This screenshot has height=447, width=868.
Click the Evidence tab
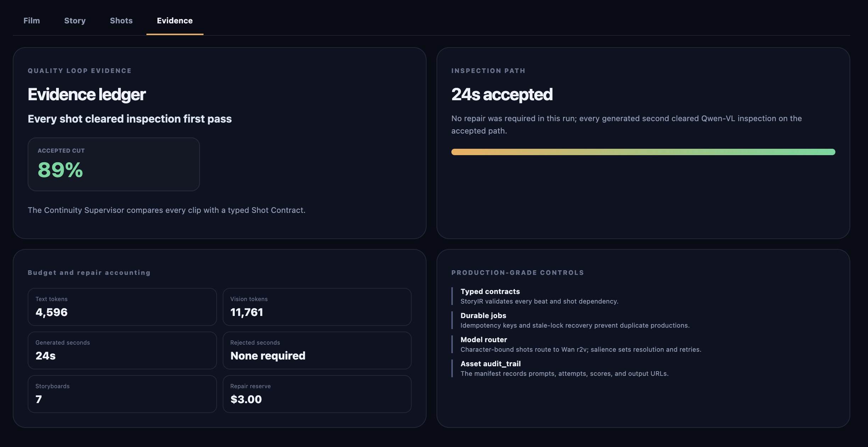[x=175, y=21]
